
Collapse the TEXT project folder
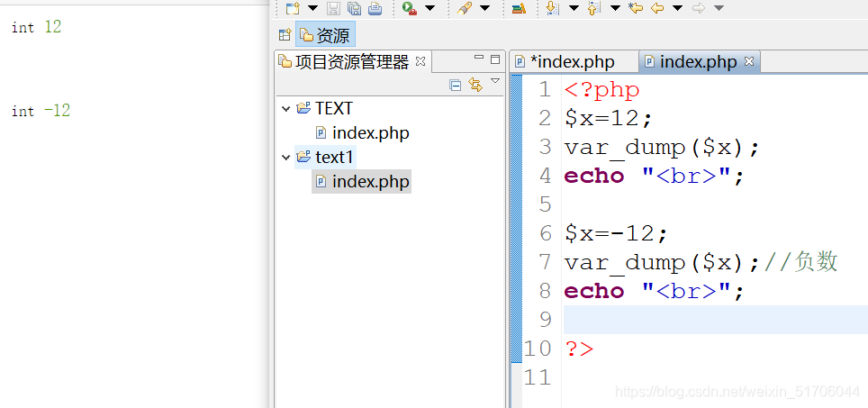286,108
